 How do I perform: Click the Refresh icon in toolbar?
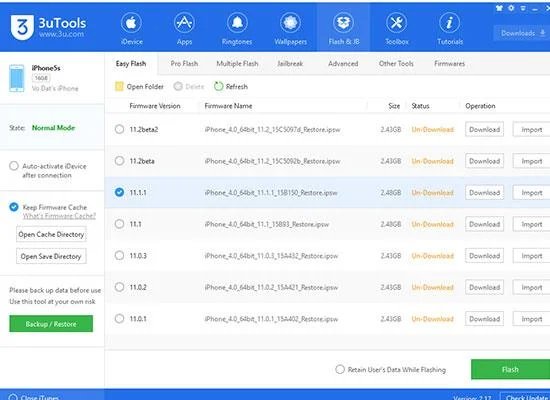click(218, 86)
